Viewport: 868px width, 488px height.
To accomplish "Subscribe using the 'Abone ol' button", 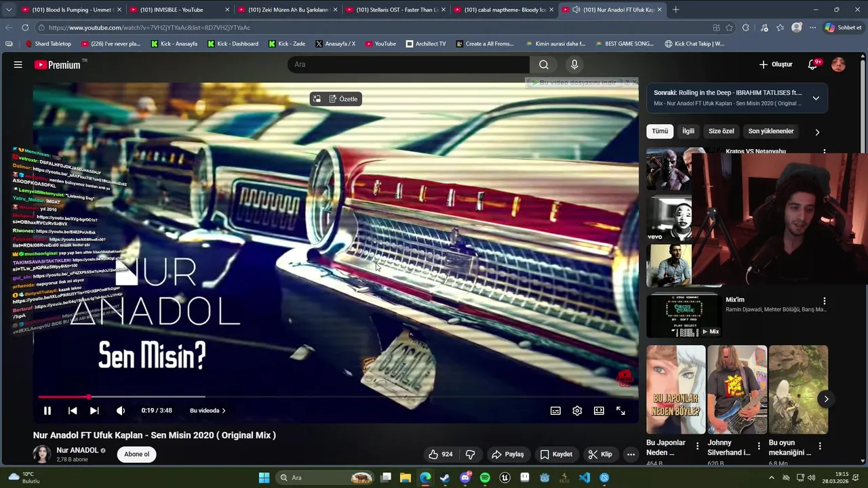I will 136,454.
